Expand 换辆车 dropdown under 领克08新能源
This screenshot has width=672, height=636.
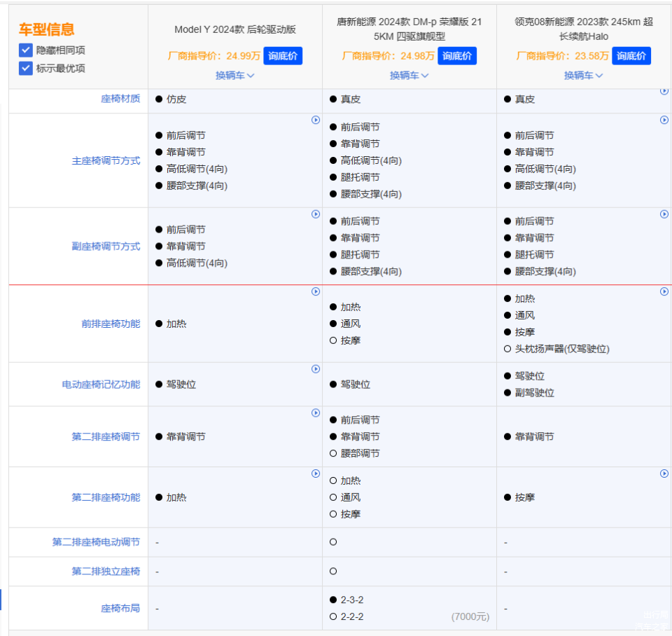(x=583, y=76)
